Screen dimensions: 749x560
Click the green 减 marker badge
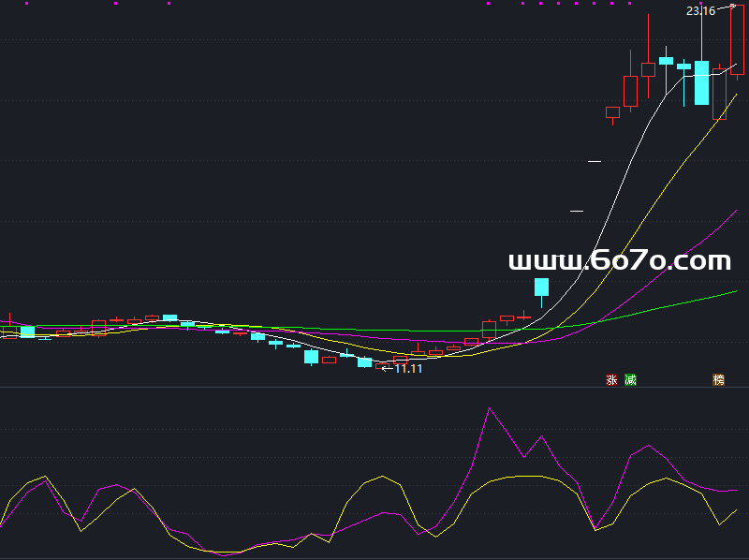tap(630, 380)
